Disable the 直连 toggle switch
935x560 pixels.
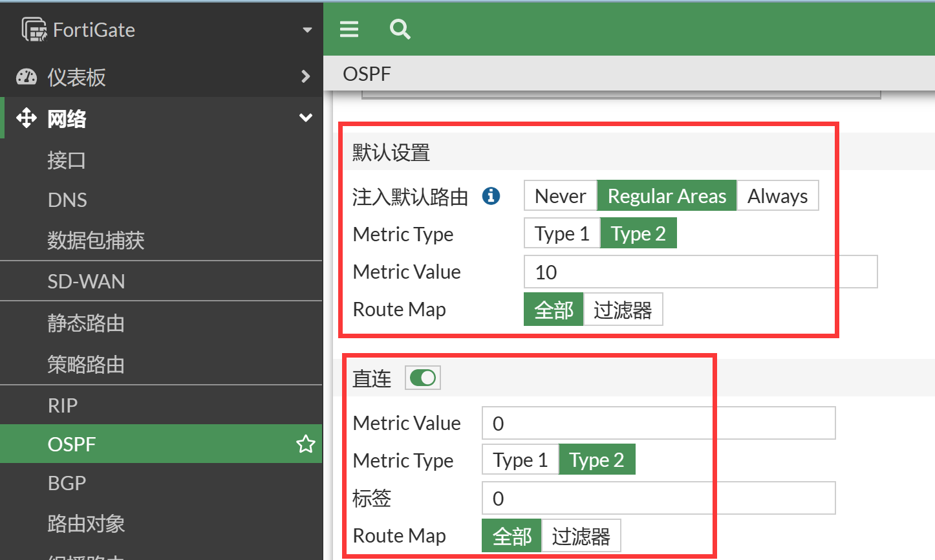[423, 378]
